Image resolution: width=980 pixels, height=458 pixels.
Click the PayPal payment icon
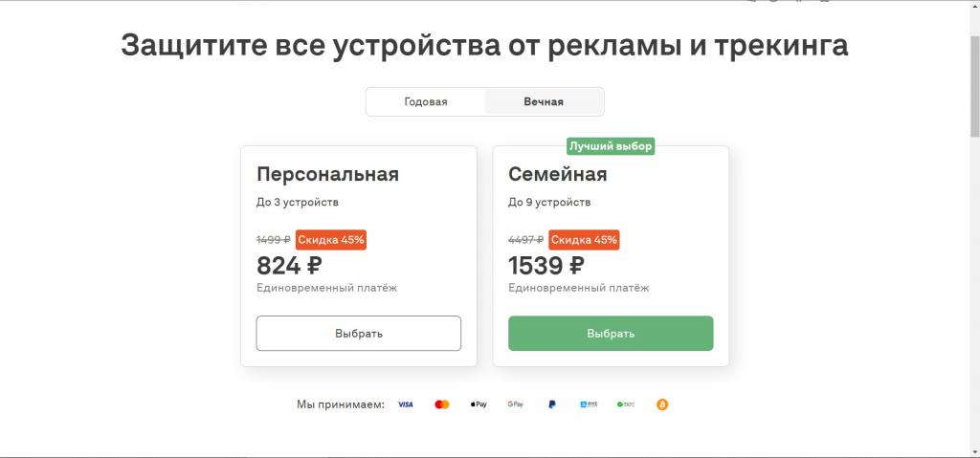tap(552, 404)
